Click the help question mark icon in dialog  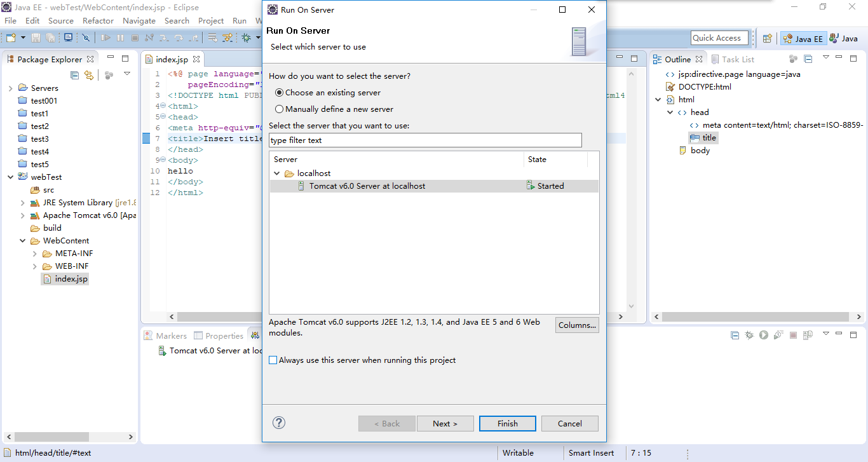279,423
